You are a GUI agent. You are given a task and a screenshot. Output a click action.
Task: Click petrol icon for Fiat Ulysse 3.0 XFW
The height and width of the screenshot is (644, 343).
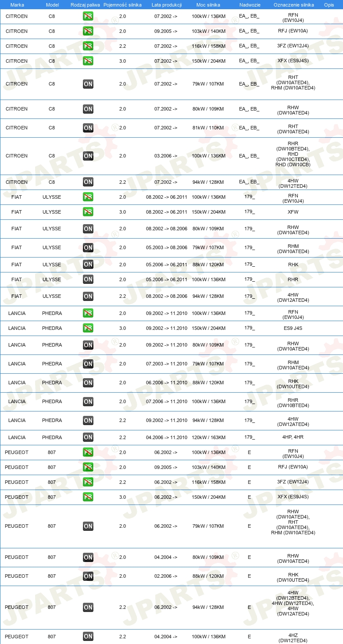coord(88,212)
